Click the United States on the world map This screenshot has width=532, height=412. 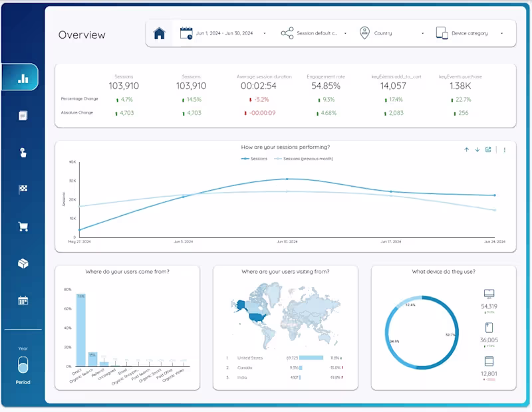click(258, 318)
